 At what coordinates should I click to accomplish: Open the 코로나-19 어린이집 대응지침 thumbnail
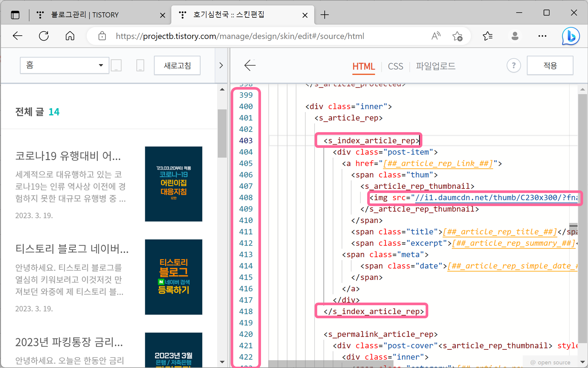(x=173, y=184)
